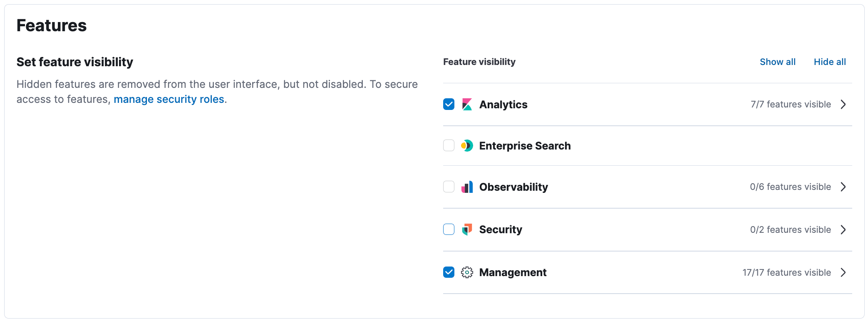This screenshot has width=868, height=324.
Task: Click the Management gear icon
Action: [467, 272]
